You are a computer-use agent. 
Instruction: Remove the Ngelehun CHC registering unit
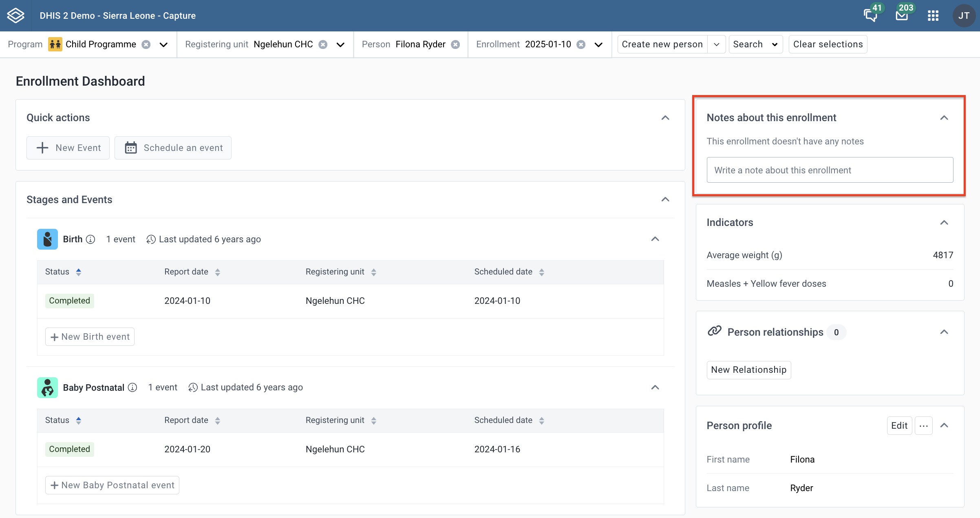323,44
